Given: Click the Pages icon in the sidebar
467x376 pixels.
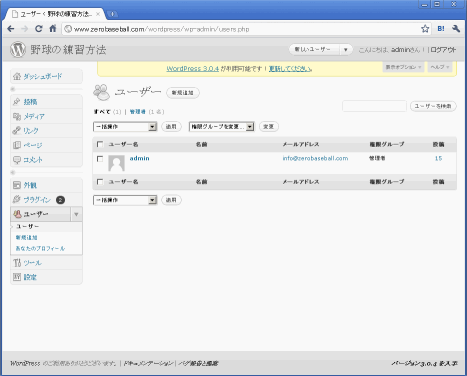Looking at the screenshot, I should click(17, 145).
